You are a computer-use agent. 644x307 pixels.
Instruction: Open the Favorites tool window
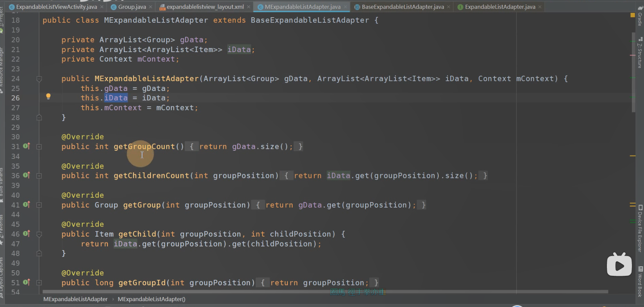2,230
